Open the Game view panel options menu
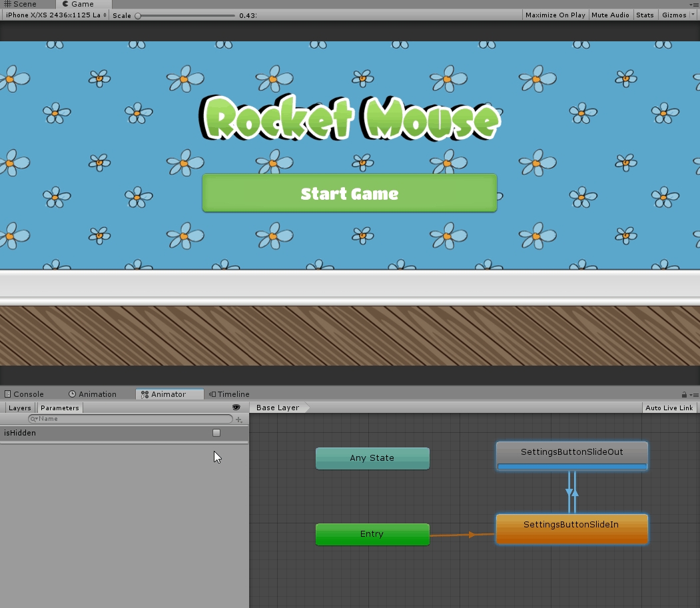 tap(693, 4)
